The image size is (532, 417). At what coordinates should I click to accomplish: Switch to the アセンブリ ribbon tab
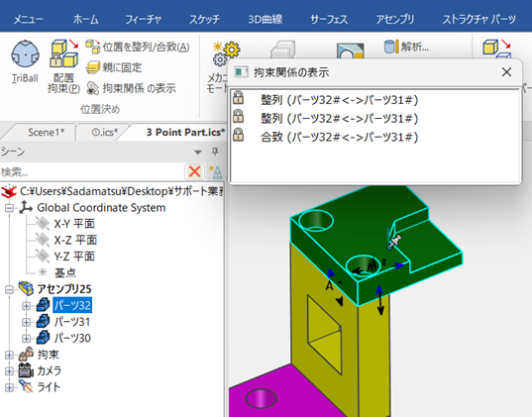click(x=395, y=20)
